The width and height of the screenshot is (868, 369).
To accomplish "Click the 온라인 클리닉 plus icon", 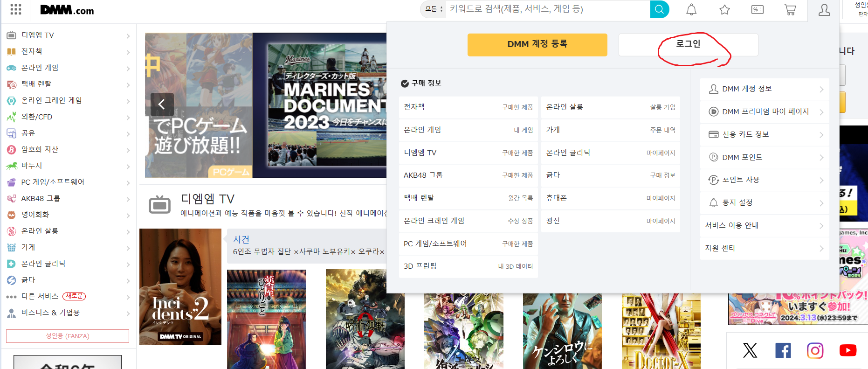I will (11, 264).
